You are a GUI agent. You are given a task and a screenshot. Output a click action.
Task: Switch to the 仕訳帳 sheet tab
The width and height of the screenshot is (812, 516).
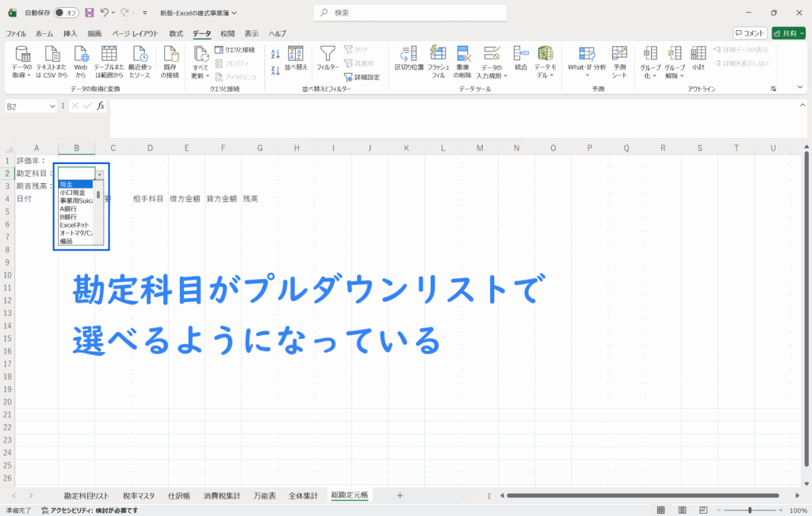point(178,495)
